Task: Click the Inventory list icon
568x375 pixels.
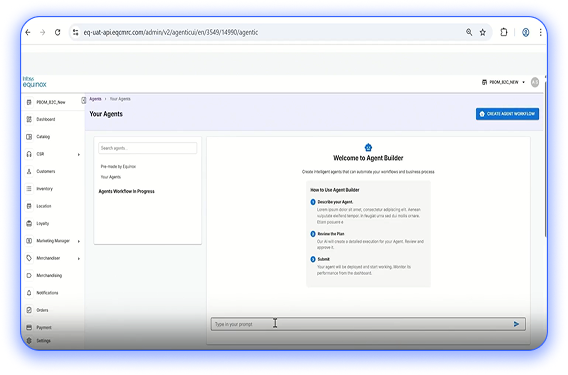Action: point(29,188)
